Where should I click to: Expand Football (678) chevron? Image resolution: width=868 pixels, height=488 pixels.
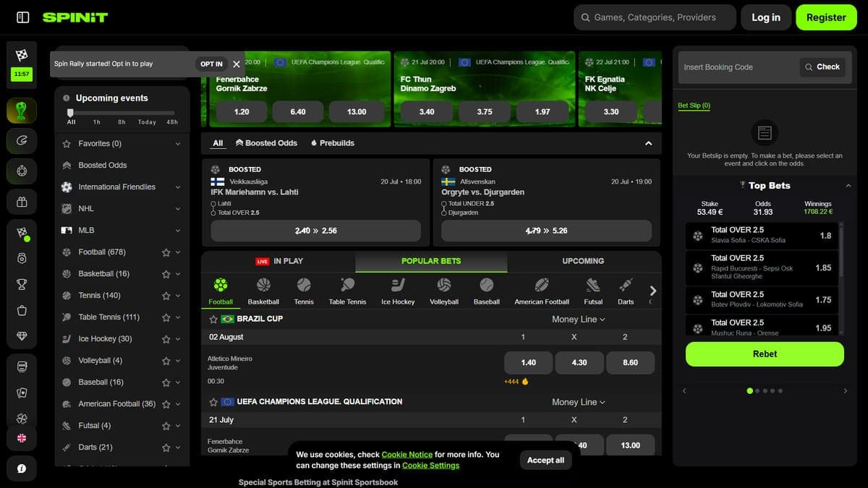tap(178, 252)
